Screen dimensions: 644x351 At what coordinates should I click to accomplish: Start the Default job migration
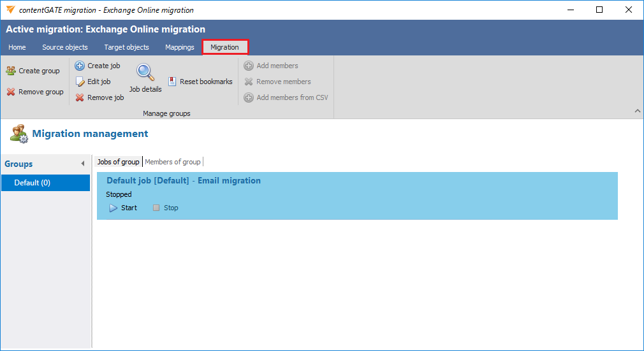[123, 208]
